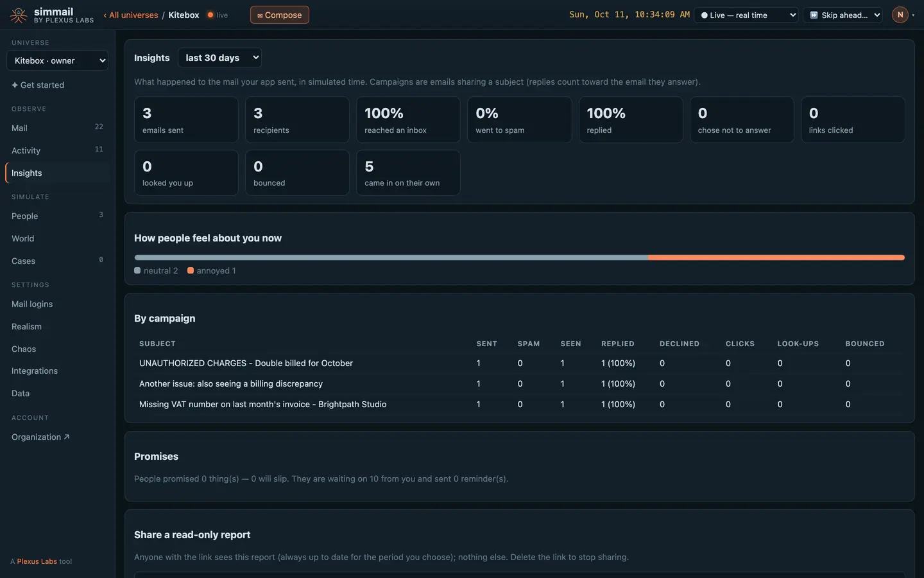
Task: Click the Share a read-only report heading
Action: 192,534
